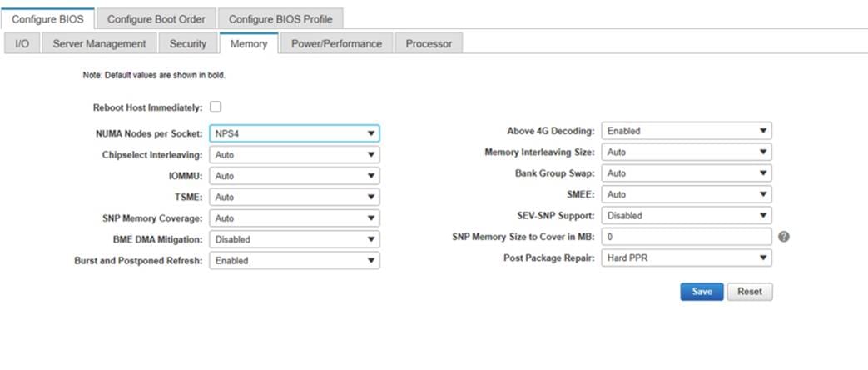The height and width of the screenshot is (370, 868).
Task: Open the NUMA Nodes per Socket dropdown
Action: (x=295, y=133)
